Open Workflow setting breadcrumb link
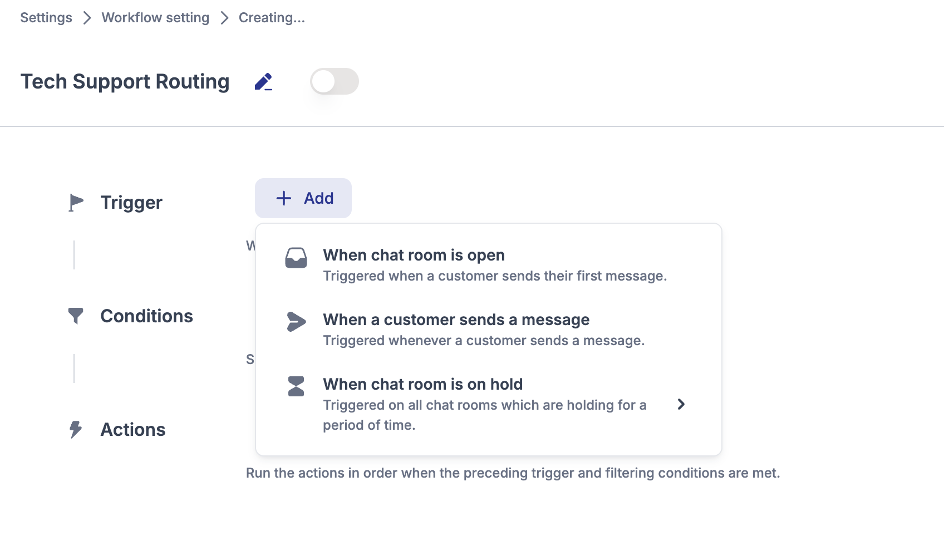 (x=155, y=18)
